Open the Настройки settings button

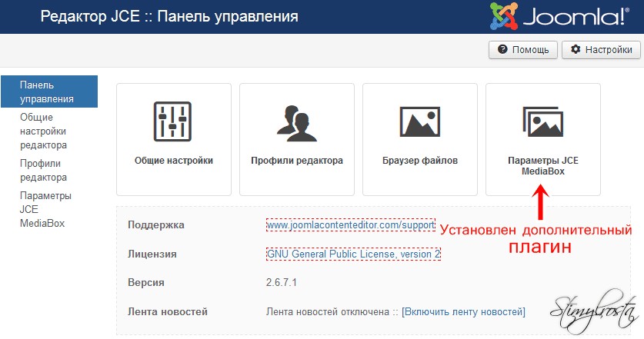[601, 50]
